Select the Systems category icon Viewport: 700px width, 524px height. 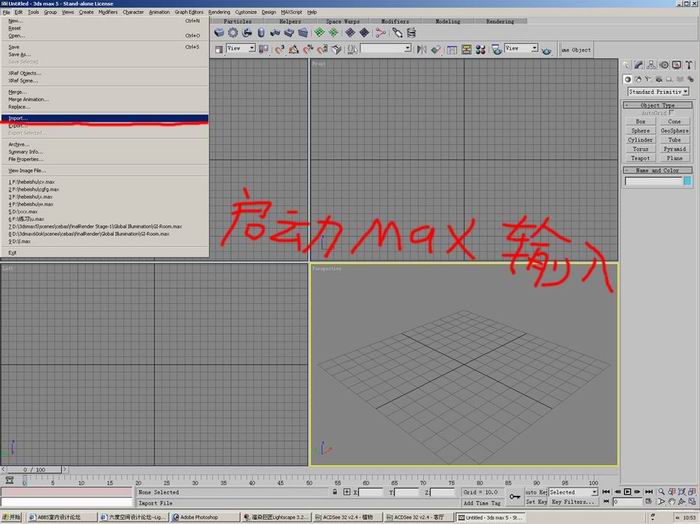[690, 79]
